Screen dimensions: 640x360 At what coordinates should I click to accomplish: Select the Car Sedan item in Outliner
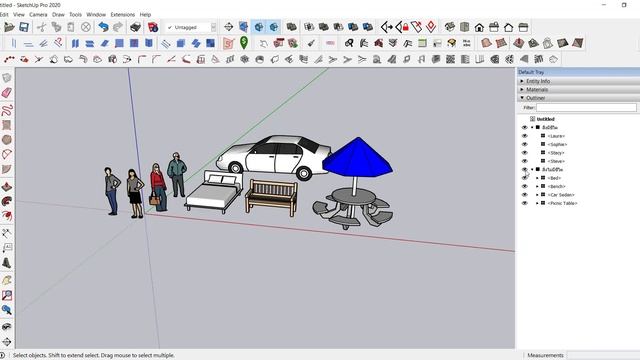(561, 195)
